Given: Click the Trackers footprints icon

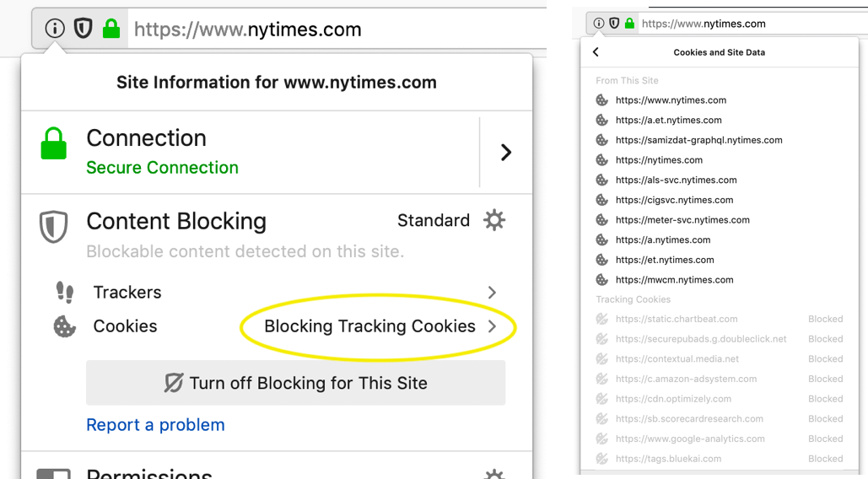Looking at the screenshot, I should pyautogui.click(x=65, y=292).
